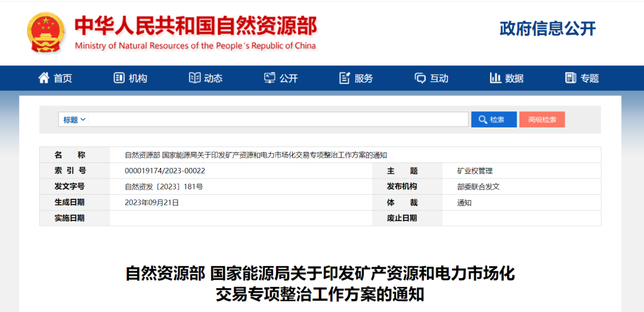
Task: Click the 主题 field label
Action: 402,171
